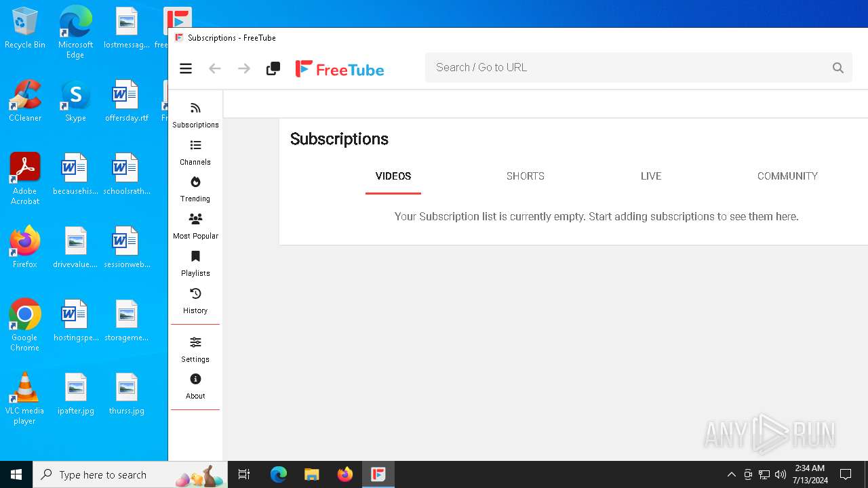Go forward using the right arrow

[244, 68]
